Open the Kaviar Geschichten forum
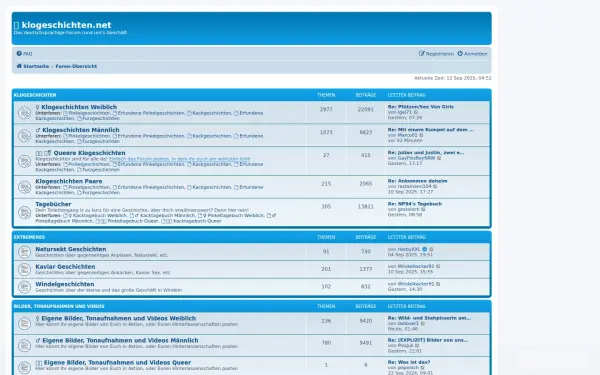 (x=65, y=267)
